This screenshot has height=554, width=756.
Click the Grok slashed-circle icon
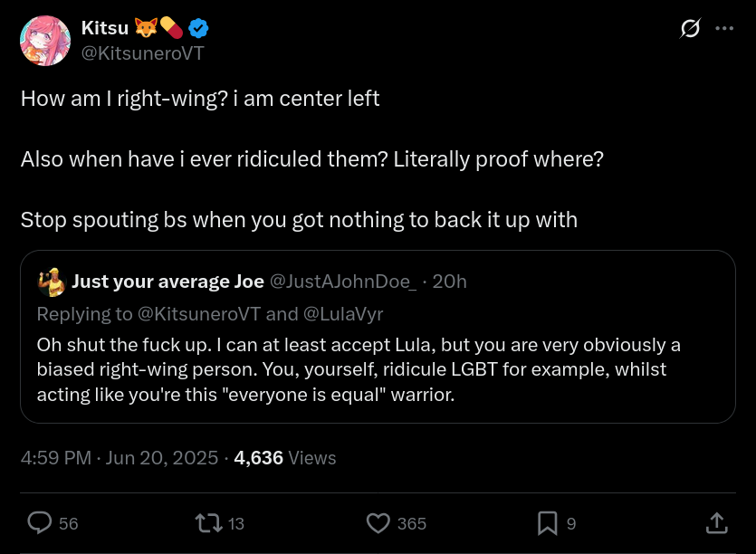(690, 29)
